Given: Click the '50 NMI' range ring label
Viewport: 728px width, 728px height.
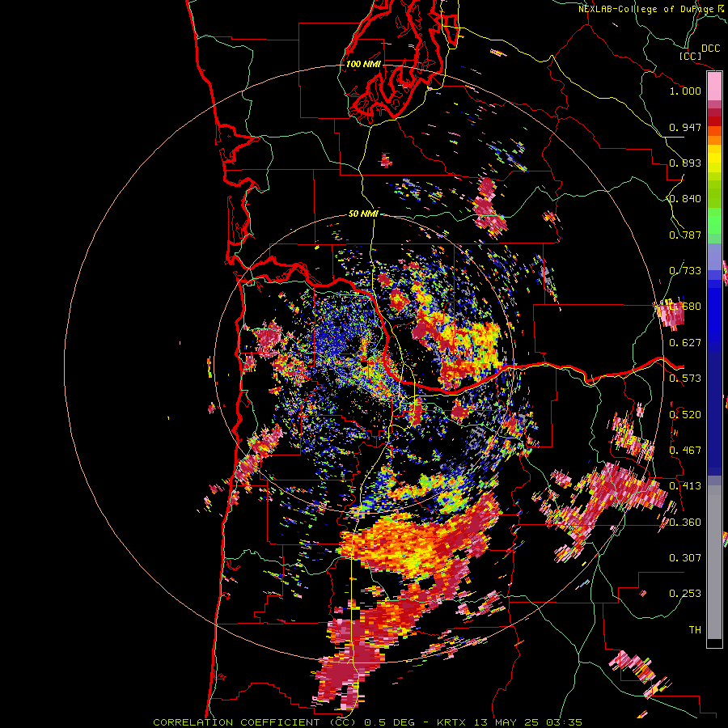Looking at the screenshot, I should coord(363,214).
